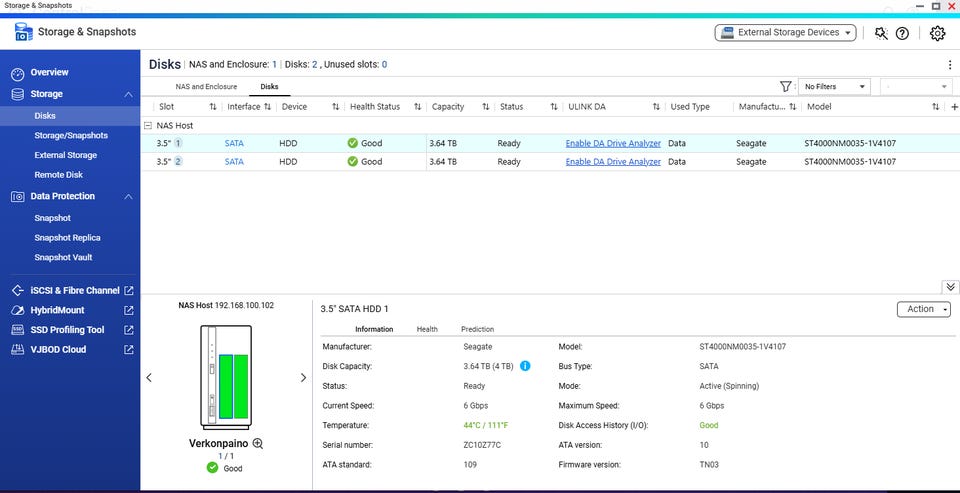Click the serial number ZC10Z77C

tap(482, 445)
